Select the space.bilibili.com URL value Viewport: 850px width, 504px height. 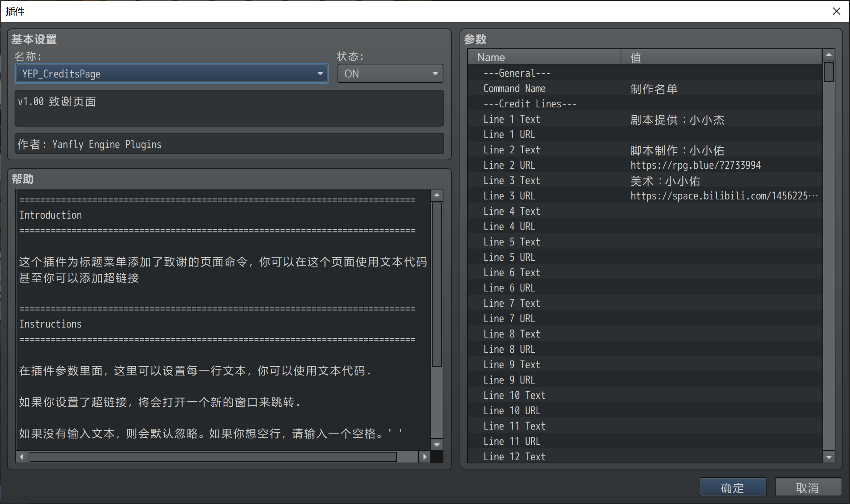(x=724, y=196)
